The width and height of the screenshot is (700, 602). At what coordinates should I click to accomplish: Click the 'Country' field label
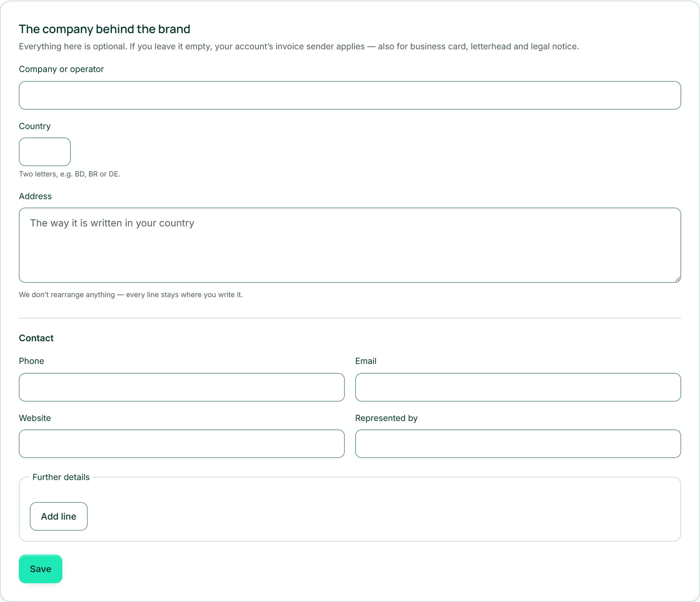[x=35, y=126]
